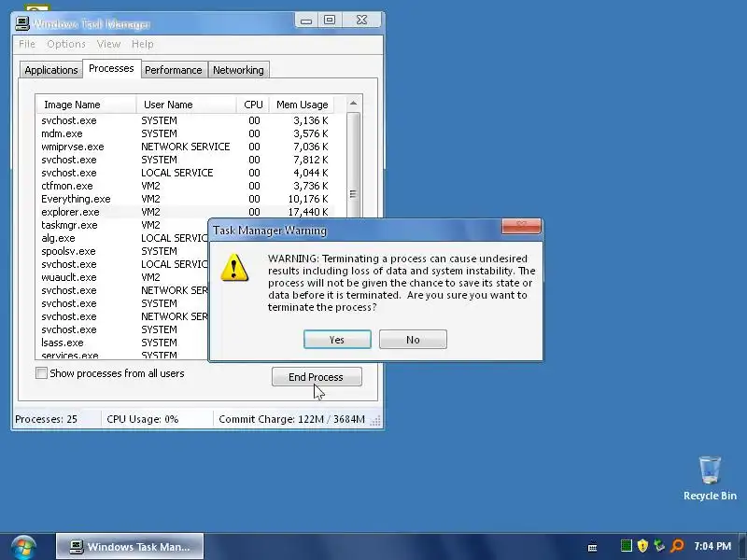Select the alg.exe process row

(122, 238)
